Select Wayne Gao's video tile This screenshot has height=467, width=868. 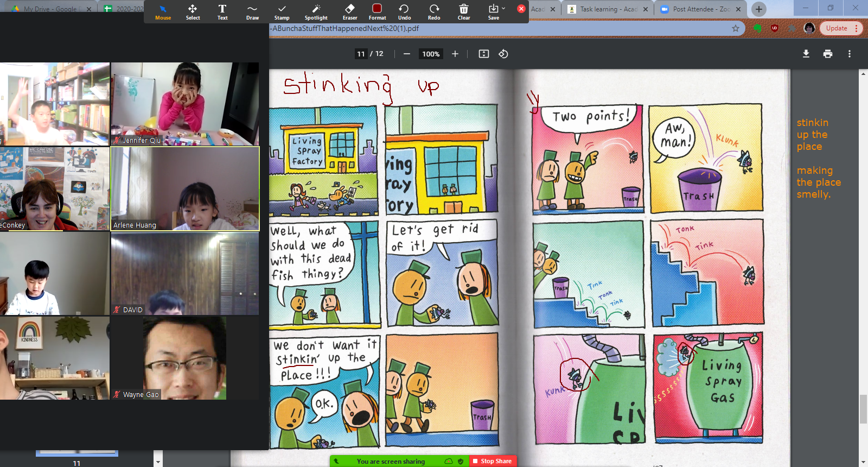[x=184, y=358]
